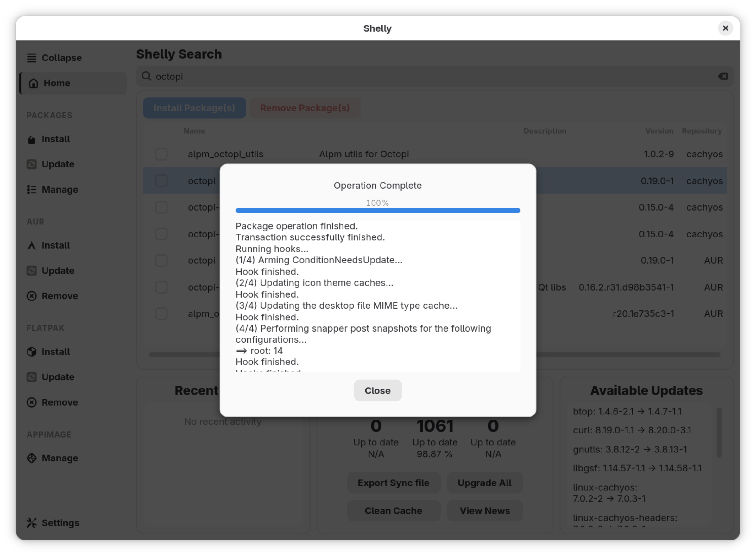
Task: Click the AUR Install arch icon
Action: (x=32, y=245)
